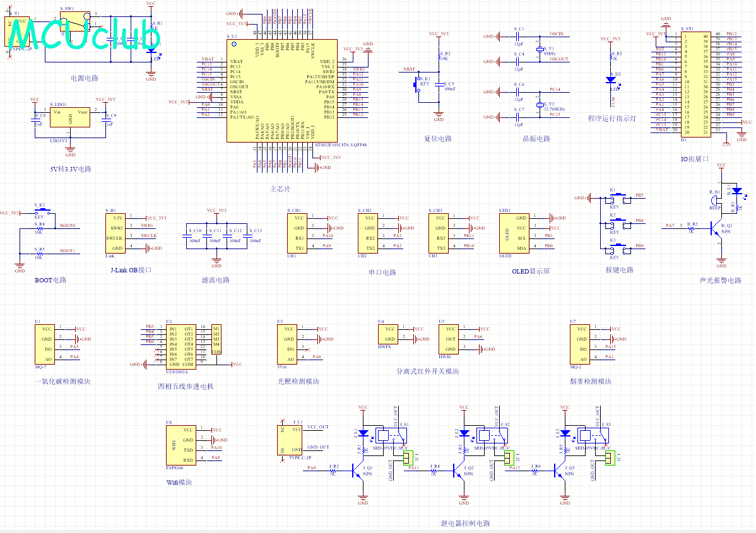Click the 复位电路 caption

click(438, 138)
